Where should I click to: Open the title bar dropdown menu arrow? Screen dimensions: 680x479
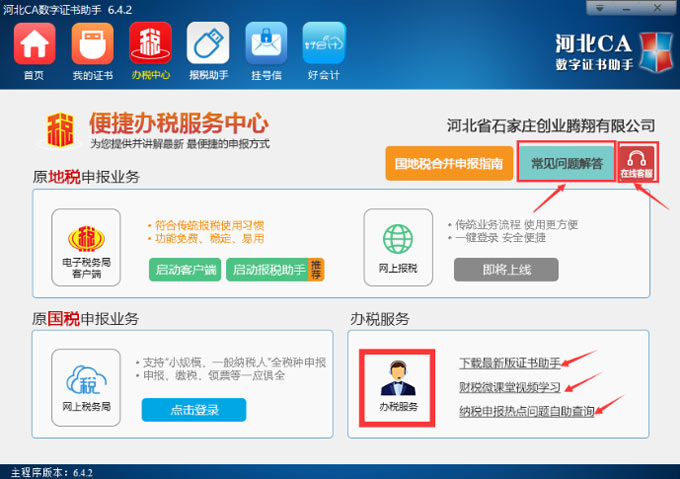tap(600, 8)
